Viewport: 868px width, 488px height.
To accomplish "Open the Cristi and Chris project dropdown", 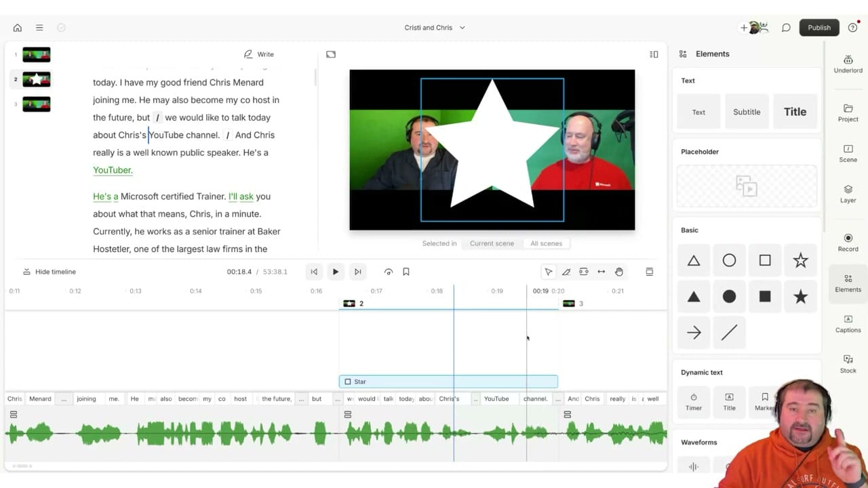I will pos(434,27).
